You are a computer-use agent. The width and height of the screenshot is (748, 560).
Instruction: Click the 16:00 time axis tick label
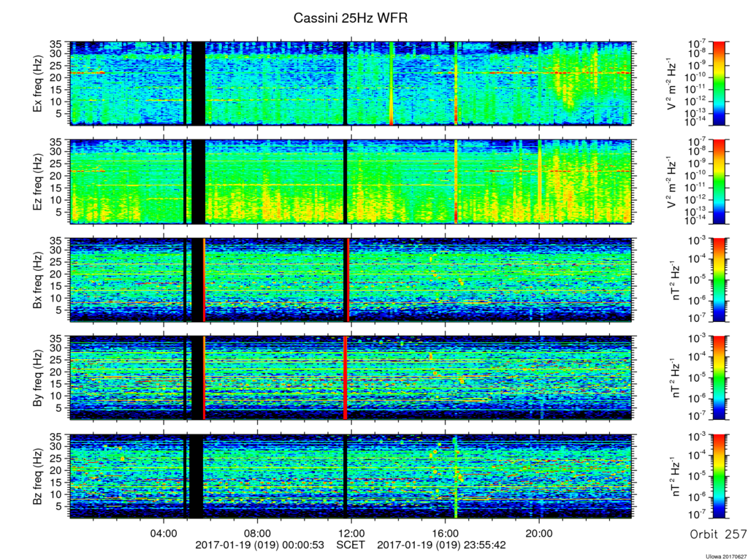click(x=445, y=533)
